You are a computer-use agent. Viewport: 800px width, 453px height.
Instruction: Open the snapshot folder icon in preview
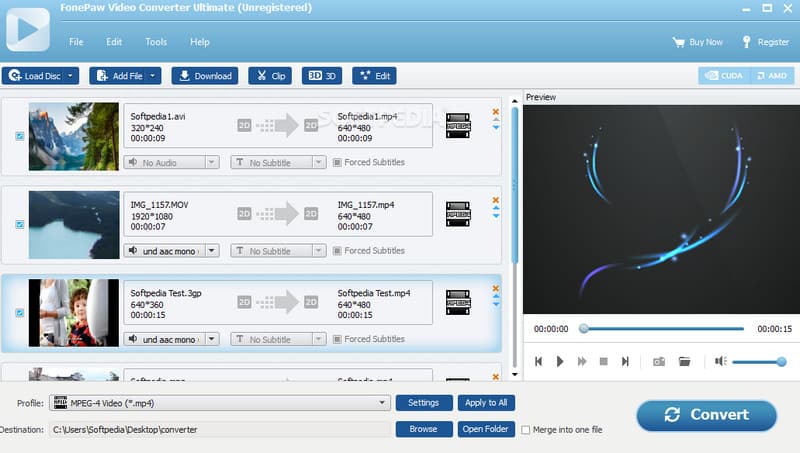[x=685, y=361]
